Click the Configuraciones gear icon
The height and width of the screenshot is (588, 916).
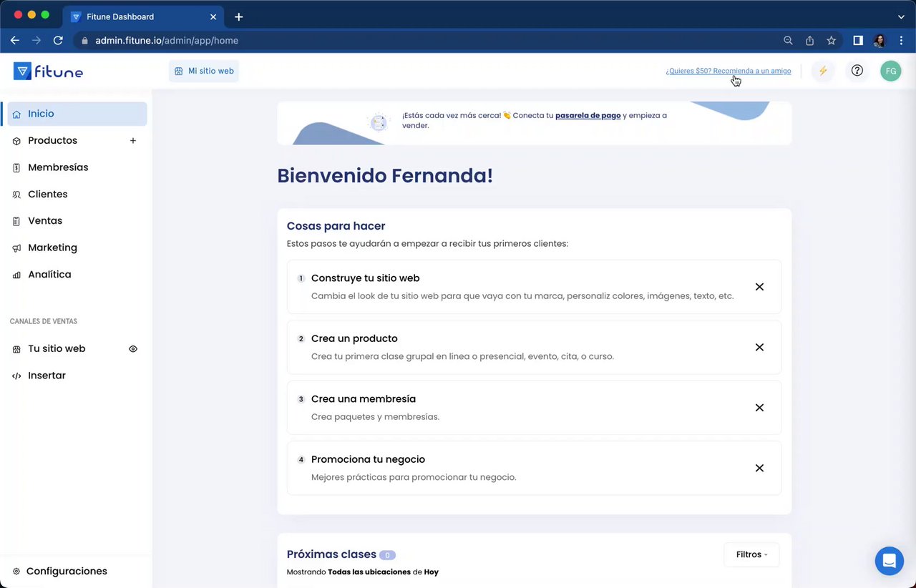pos(16,572)
